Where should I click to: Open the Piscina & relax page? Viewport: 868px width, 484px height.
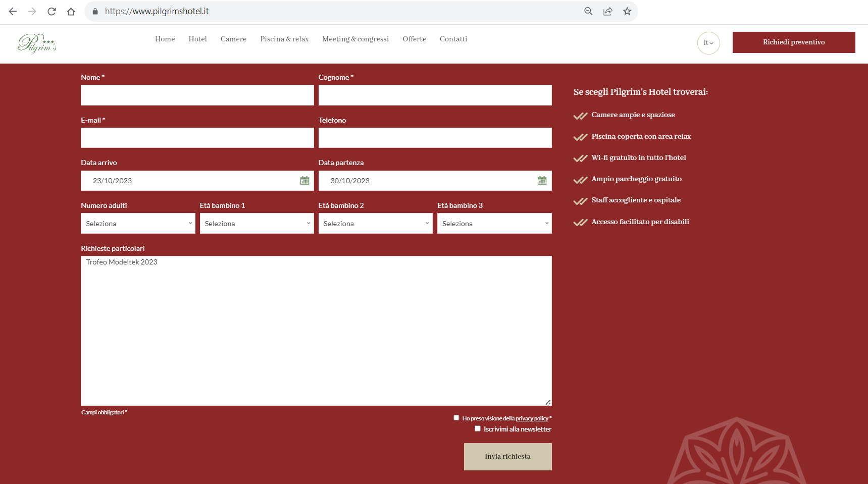click(285, 39)
